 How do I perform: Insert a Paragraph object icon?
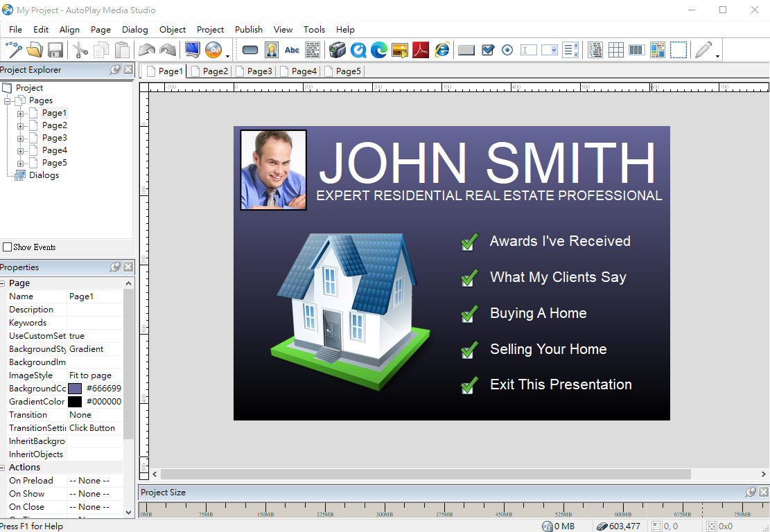pos(313,50)
